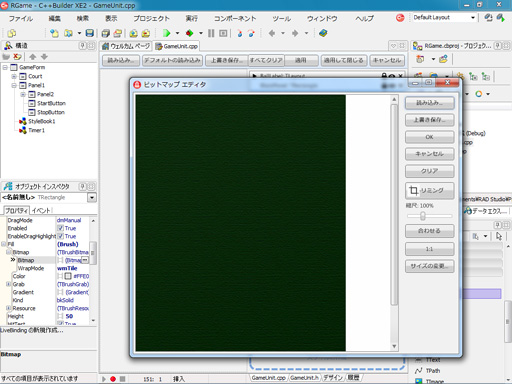
Task: Click the red record macro button in status bar
Action: (113, 379)
